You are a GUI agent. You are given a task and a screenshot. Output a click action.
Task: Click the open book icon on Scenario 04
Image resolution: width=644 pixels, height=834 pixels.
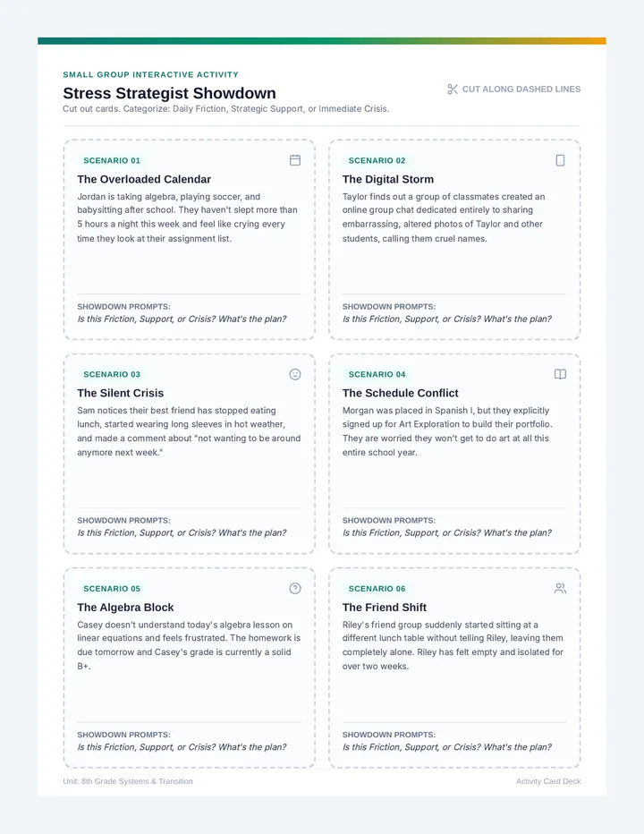coord(560,374)
